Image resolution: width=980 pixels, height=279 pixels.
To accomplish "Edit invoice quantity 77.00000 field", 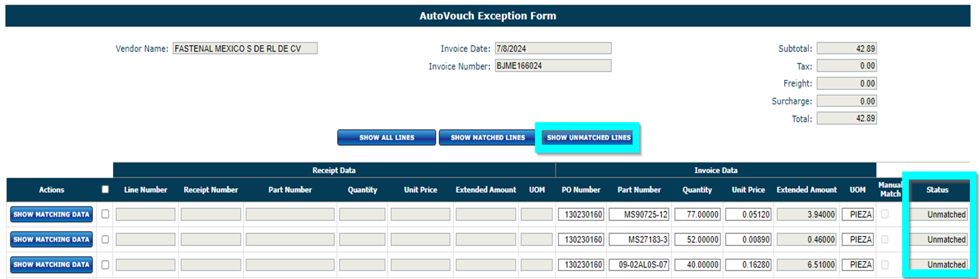I will (x=697, y=214).
